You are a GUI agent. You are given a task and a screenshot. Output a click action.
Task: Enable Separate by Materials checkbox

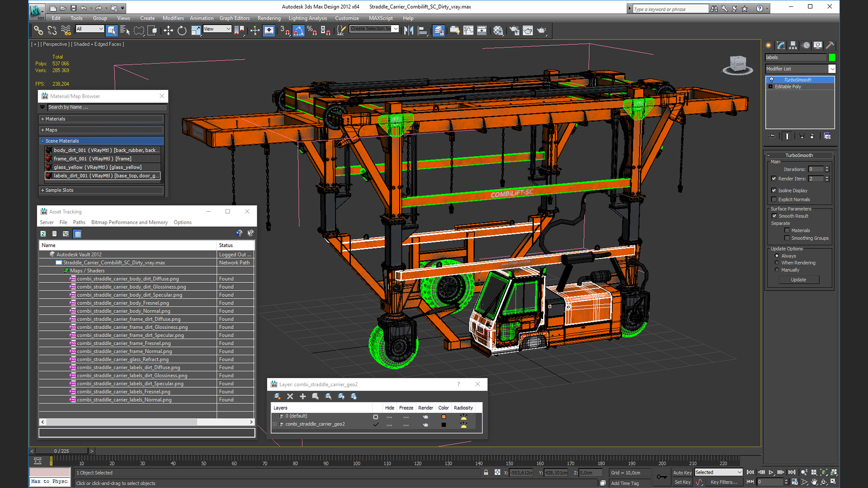pyautogui.click(x=787, y=230)
